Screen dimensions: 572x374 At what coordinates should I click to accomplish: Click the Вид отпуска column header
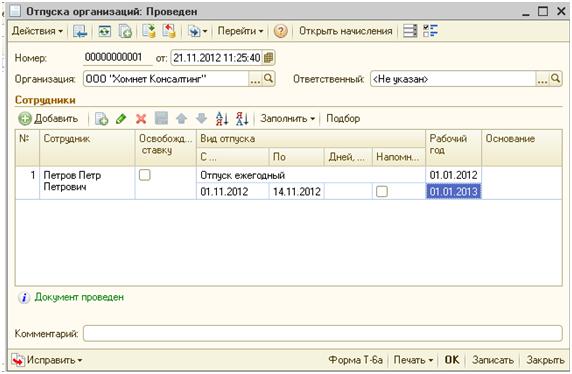coord(311,139)
